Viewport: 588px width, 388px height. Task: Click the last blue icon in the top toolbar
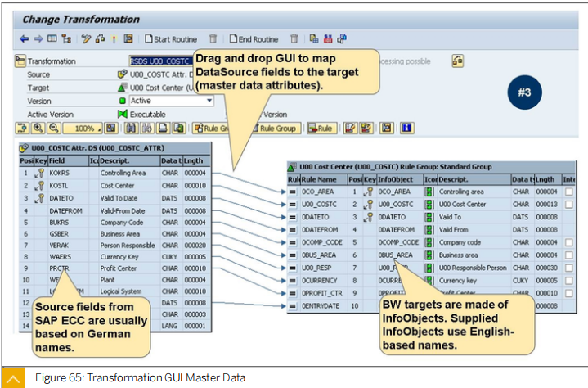(x=342, y=38)
